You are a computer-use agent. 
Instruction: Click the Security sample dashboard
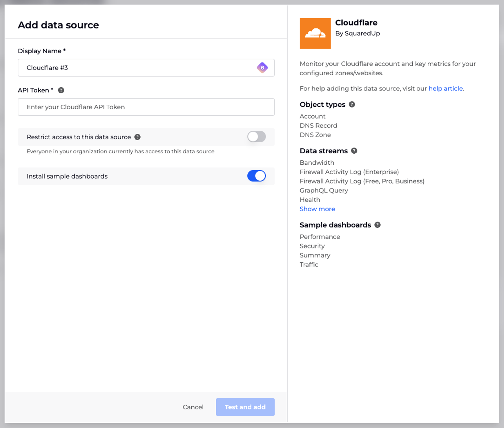[312, 246]
